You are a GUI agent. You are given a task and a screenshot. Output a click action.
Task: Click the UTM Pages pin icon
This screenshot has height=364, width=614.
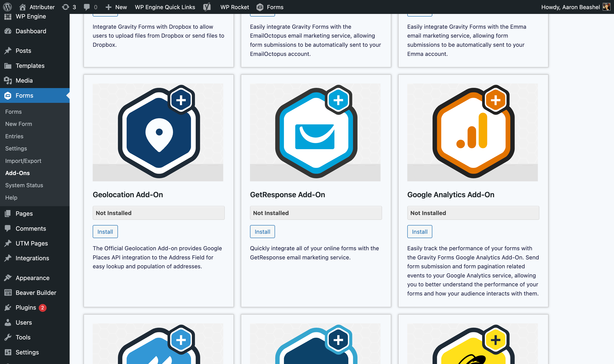pos(8,243)
